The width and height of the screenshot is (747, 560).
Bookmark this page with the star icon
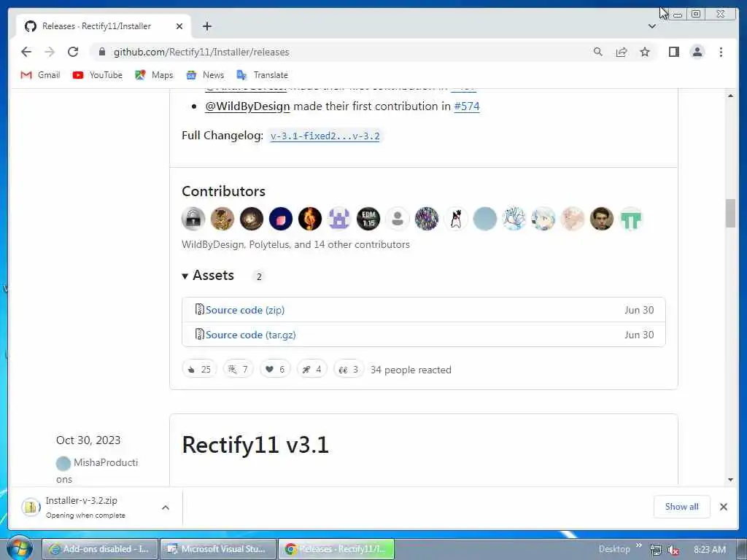(x=645, y=52)
